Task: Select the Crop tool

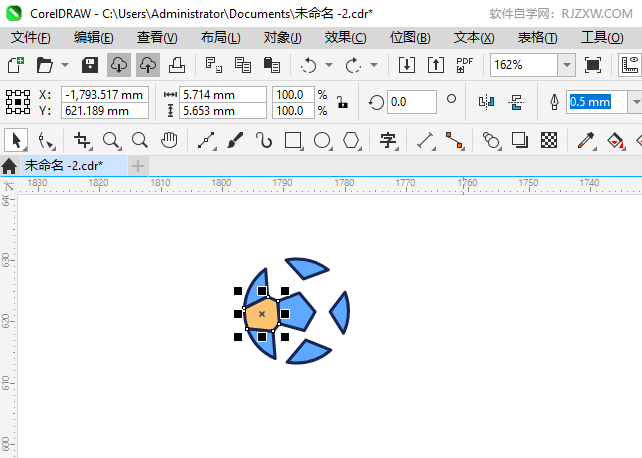Action: (x=82, y=140)
